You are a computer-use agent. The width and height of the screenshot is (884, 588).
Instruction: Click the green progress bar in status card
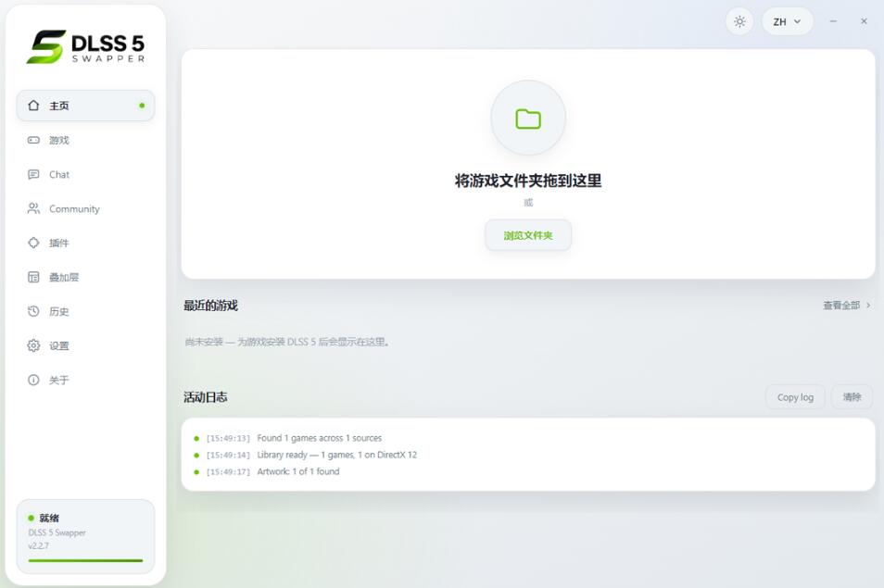point(85,560)
